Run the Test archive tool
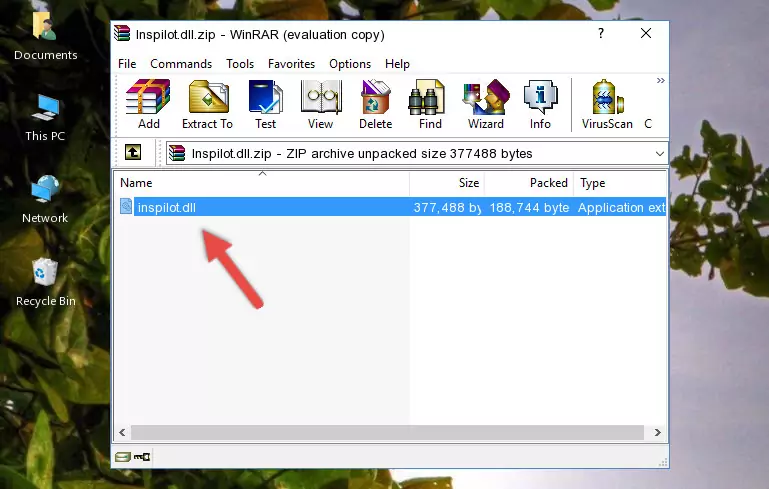 tap(265, 104)
